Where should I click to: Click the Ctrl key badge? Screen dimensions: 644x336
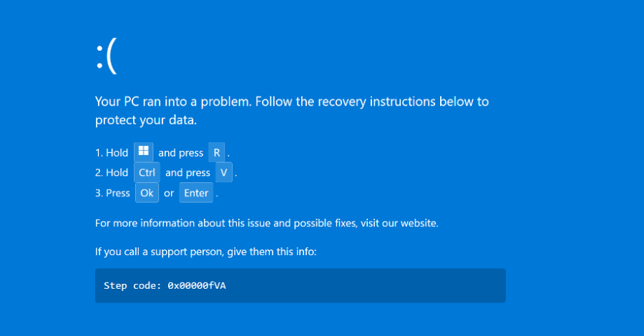coord(147,172)
